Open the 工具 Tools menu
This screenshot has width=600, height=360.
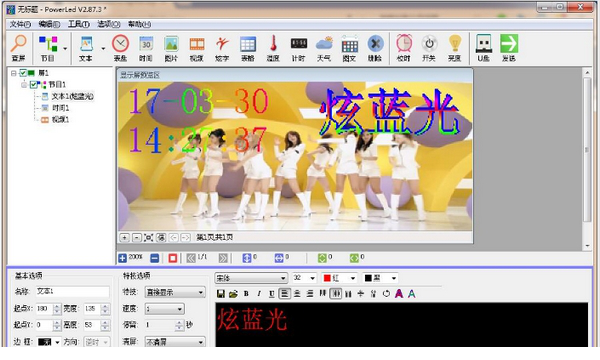pos(78,24)
